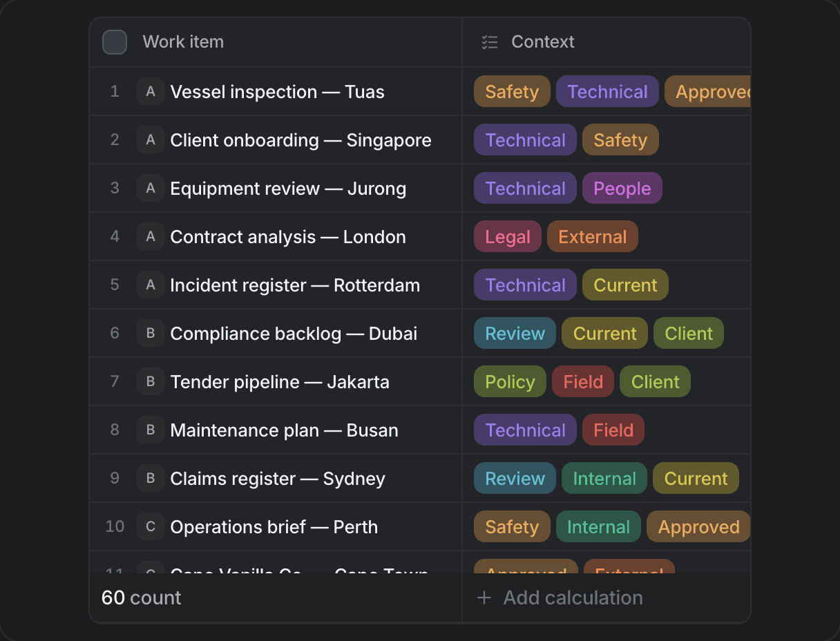Screen dimensions: 840x641
Task: Click Review tag in Compliance backlog row
Action: pyautogui.click(x=515, y=333)
